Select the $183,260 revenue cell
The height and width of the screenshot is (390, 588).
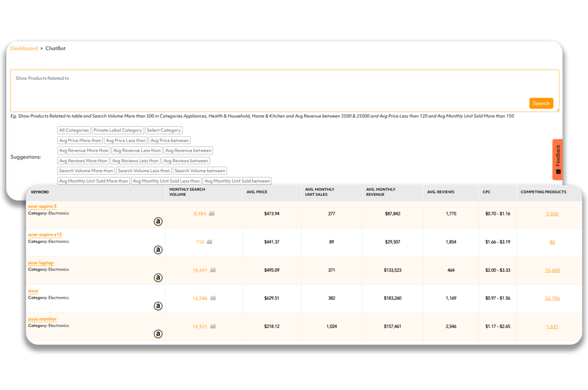tap(393, 298)
